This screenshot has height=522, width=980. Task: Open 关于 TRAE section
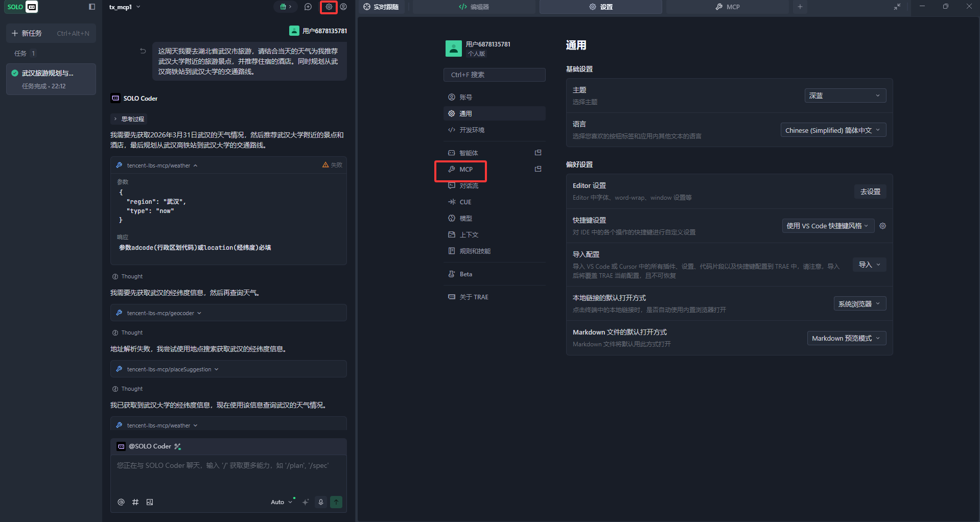coord(494,297)
